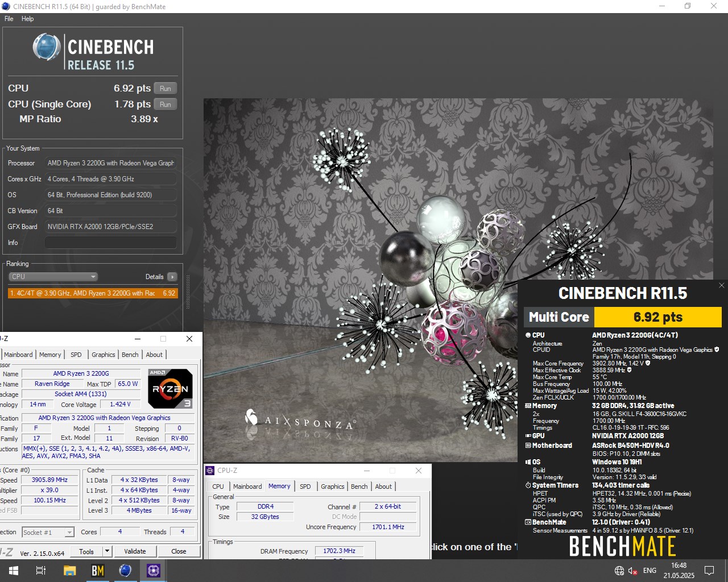Viewport: 728px width, 582px height.
Task: Open Graphics tab in second CPU-Z window
Action: tap(333, 487)
